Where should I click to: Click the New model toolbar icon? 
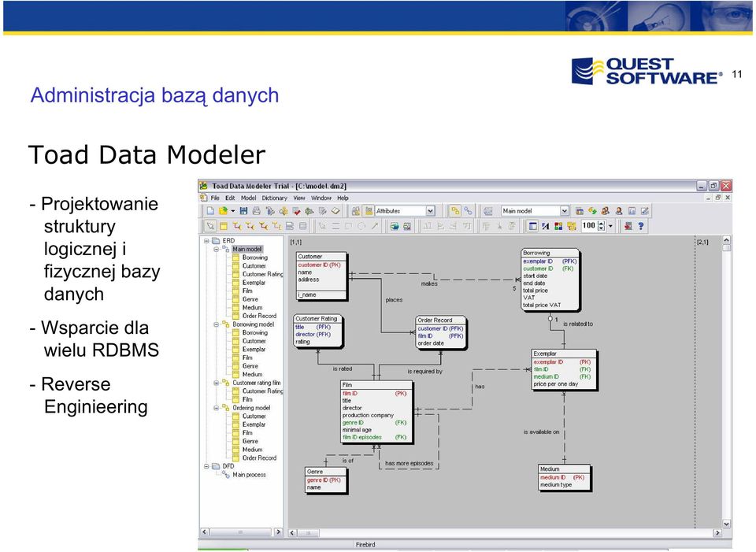(x=210, y=211)
